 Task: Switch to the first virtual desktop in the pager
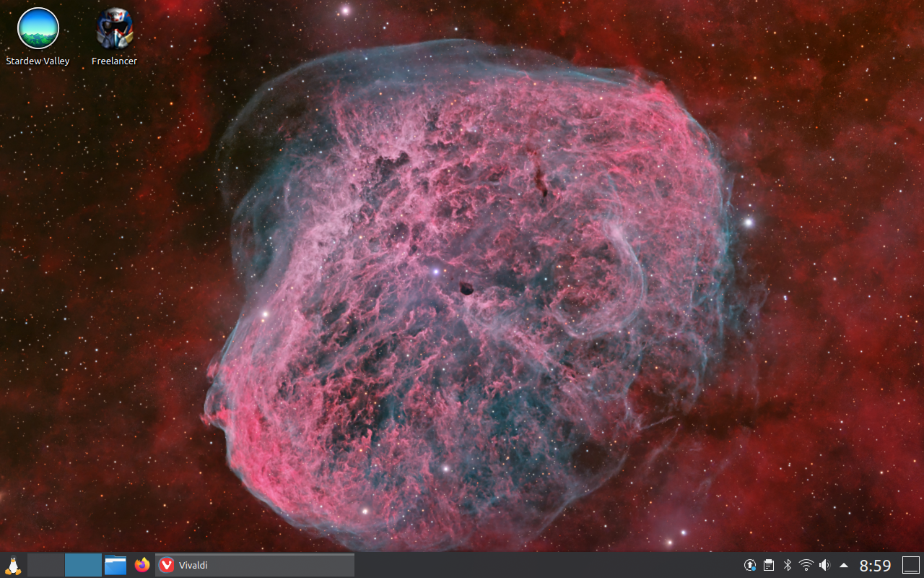pos(45,565)
